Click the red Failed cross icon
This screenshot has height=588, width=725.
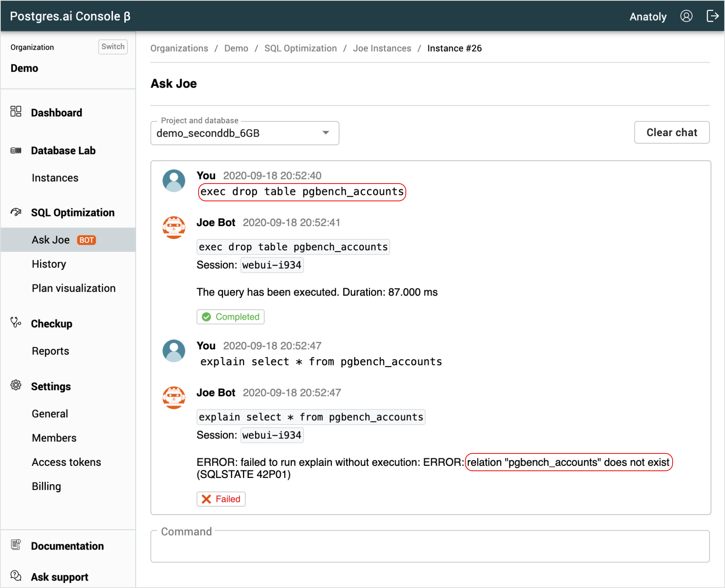click(206, 499)
